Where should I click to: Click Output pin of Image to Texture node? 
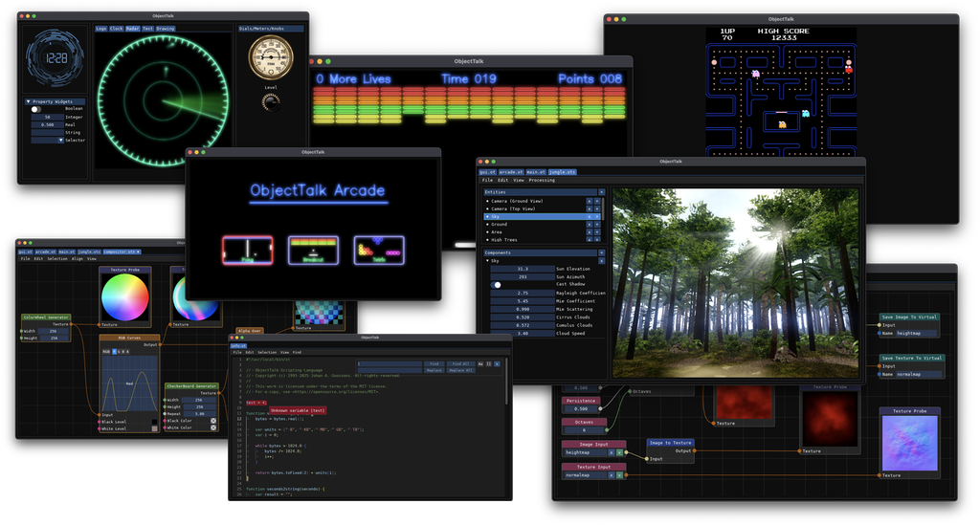[x=695, y=450]
